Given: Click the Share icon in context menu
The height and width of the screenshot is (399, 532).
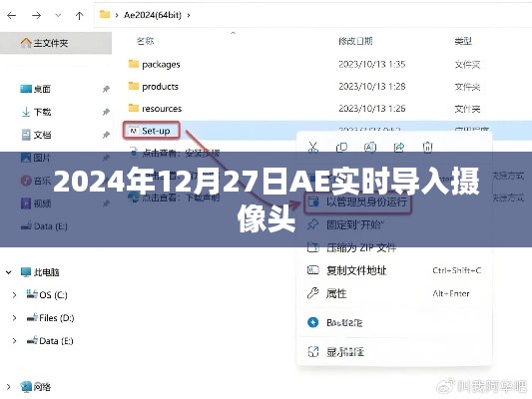Looking at the screenshot, I should pos(399,147).
